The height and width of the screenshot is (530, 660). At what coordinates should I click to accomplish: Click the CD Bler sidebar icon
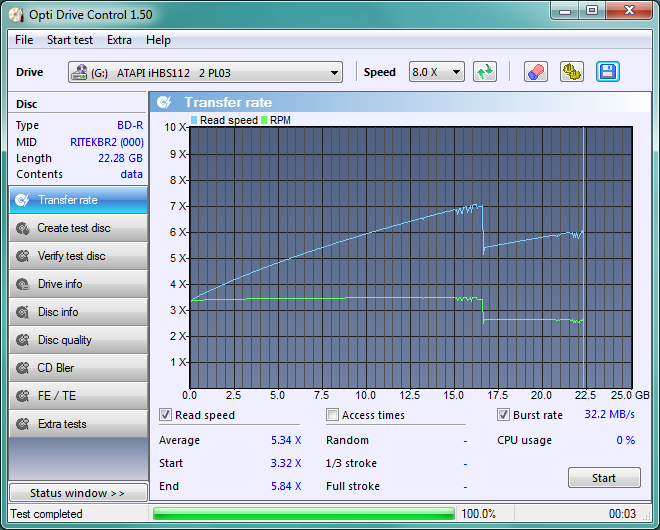point(22,368)
